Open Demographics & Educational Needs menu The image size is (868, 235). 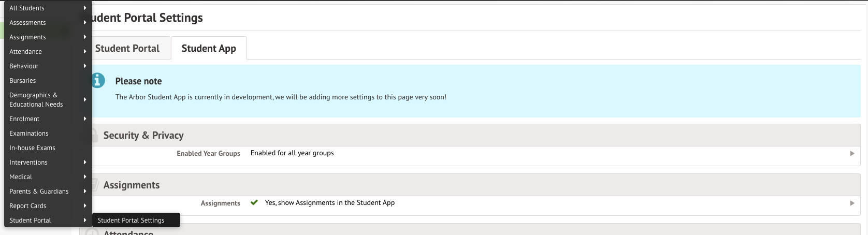point(36,100)
